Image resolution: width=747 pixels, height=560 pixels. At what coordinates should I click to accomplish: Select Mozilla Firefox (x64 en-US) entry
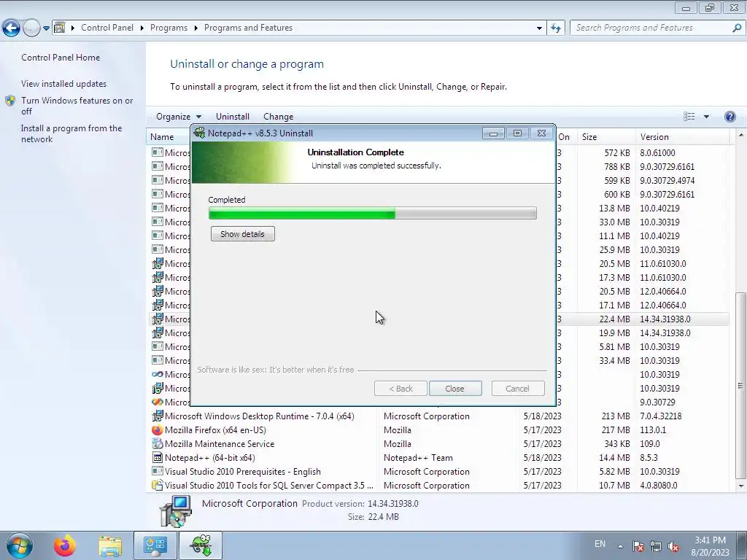(437, 430)
